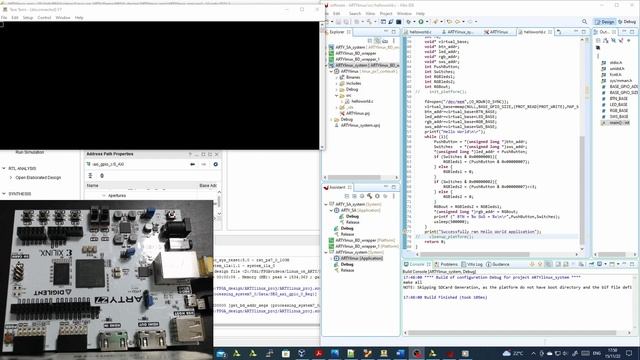Select helloworld.c in the Explorer tree
The image size is (640, 360).
coord(362,101)
